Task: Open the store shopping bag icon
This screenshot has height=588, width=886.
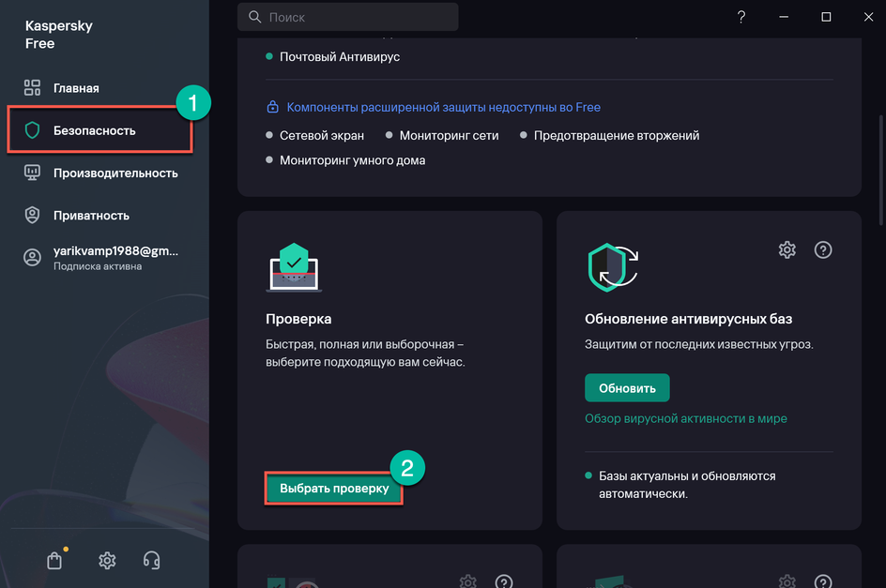Action: coord(54,560)
